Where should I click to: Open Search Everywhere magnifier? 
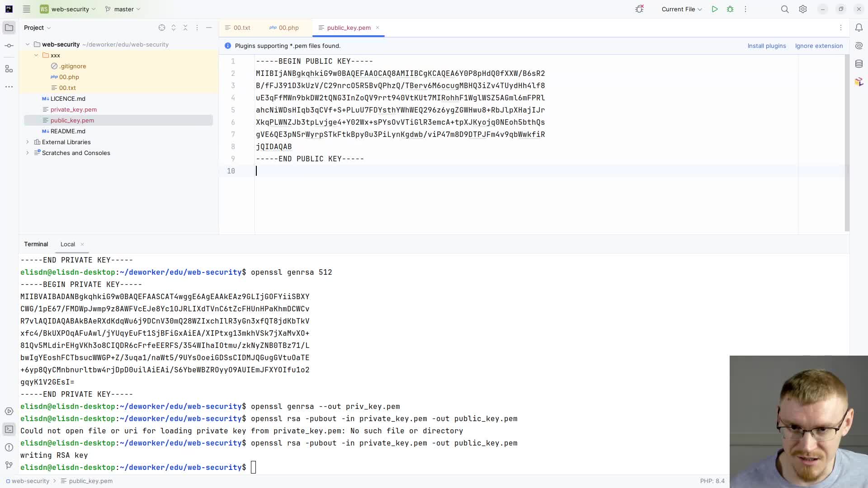pyautogui.click(x=785, y=9)
